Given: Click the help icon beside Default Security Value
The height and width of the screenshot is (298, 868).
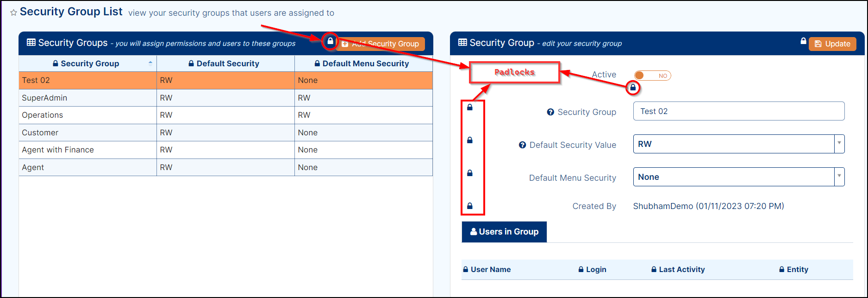Looking at the screenshot, I should [x=522, y=145].
